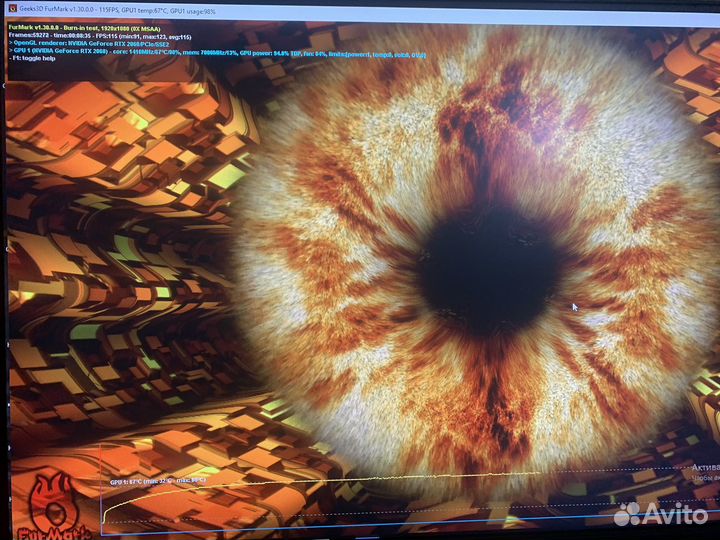Click the orange tiled background on left
The height and width of the screenshot is (540, 720).
[x=100, y=250]
